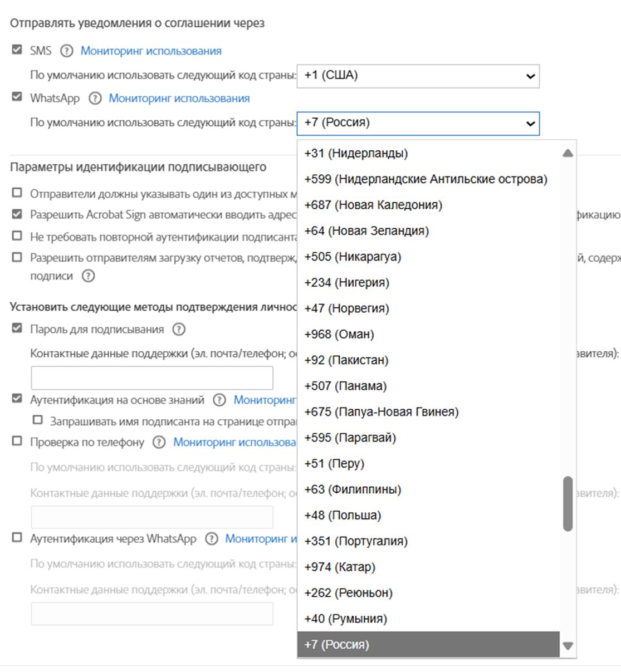This screenshot has height=672, width=621.
Task: Open help icon for Аутентификация через WhatsApp
Action: pyautogui.click(x=211, y=539)
